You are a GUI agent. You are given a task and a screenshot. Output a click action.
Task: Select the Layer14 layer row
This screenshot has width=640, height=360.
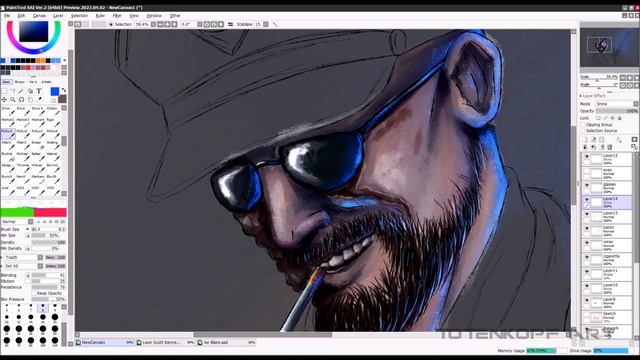[x=607, y=202]
